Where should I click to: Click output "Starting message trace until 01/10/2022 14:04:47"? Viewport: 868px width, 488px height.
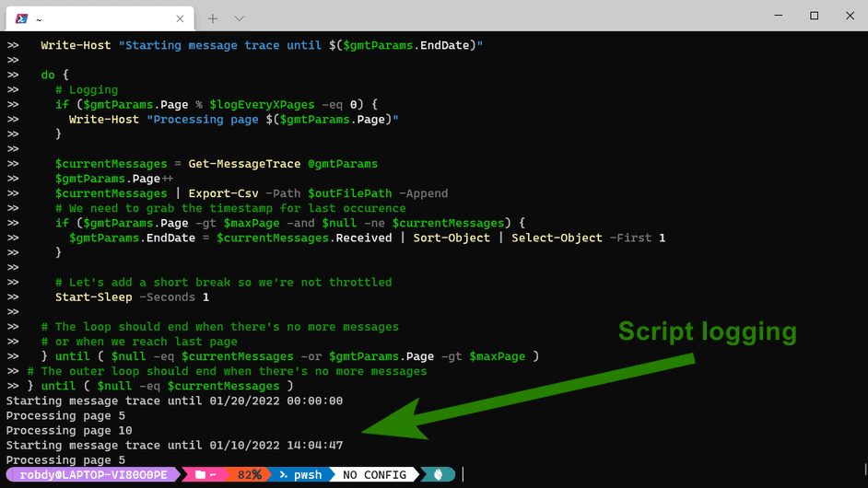[174, 446]
